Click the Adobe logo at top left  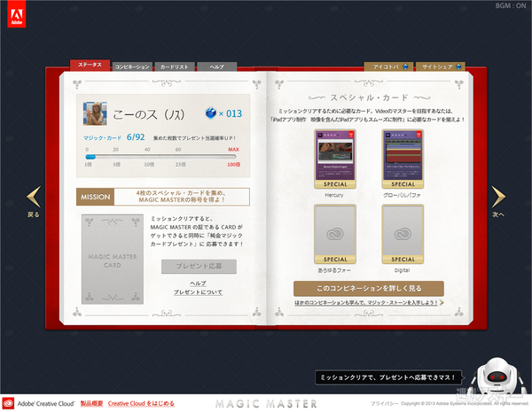(x=16, y=14)
